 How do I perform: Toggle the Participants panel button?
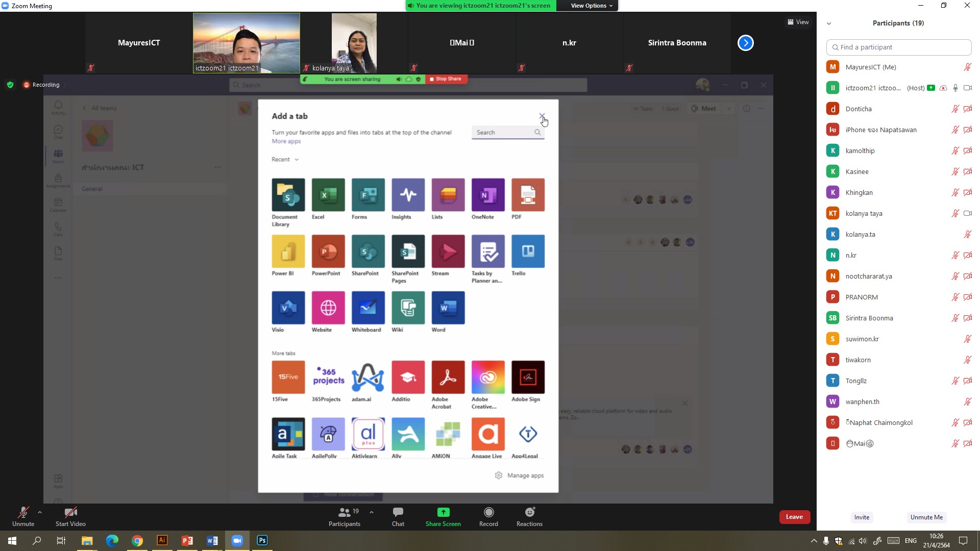click(345, 516)
